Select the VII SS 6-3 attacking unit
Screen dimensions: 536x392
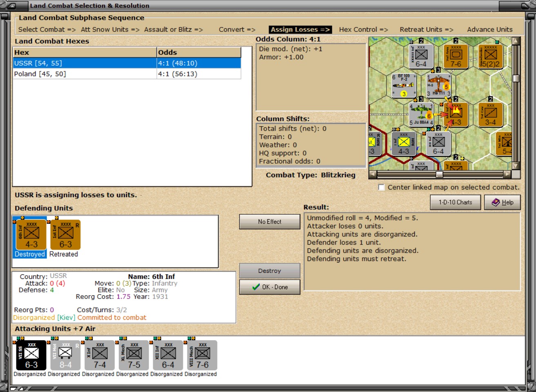31,355
